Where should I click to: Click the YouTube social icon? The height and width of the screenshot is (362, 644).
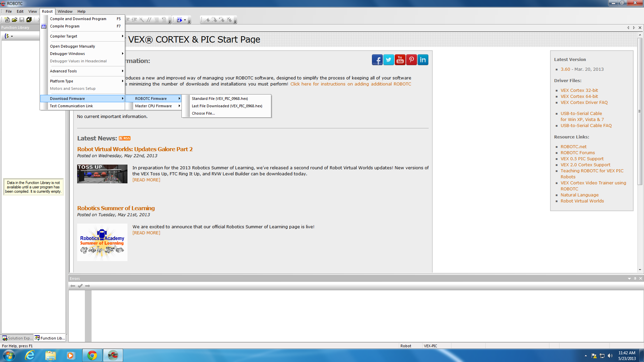point(400,60)
